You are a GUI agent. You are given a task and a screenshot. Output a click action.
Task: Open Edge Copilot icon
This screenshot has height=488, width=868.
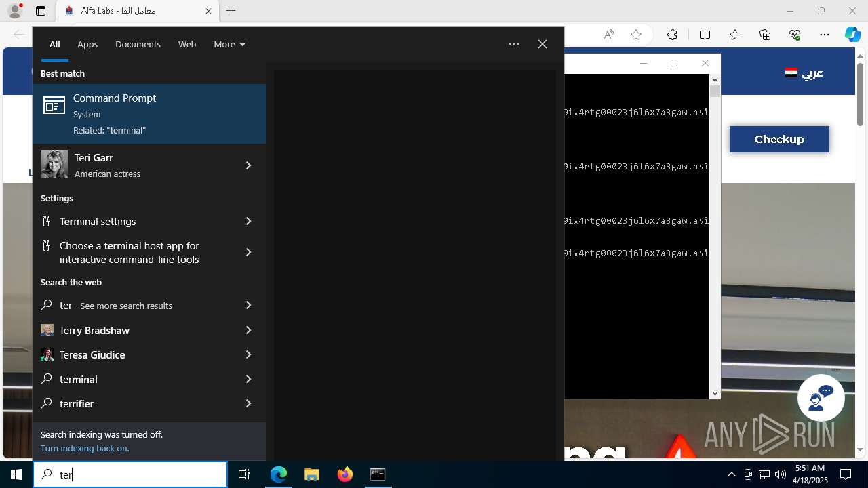(852, 35)
